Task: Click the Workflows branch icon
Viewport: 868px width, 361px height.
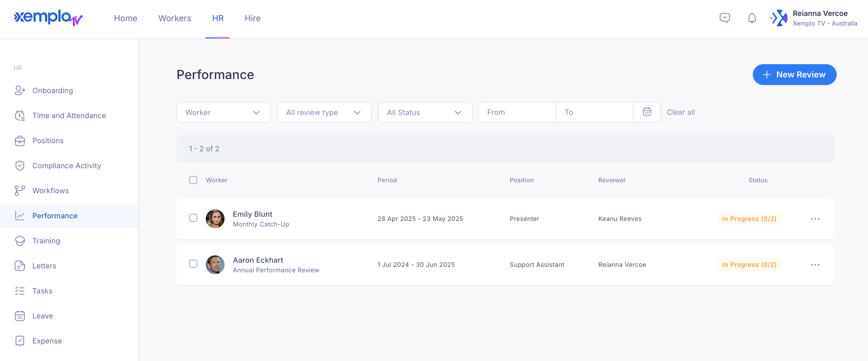Action: [20, 190]
